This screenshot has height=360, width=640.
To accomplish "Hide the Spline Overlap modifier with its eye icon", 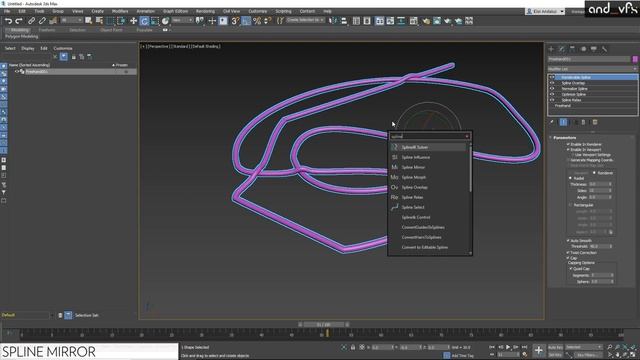I will point(552,83).
